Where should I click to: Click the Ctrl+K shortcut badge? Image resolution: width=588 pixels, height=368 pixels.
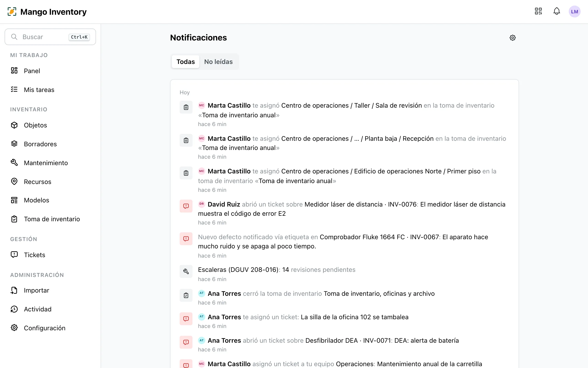pos(79,37)
